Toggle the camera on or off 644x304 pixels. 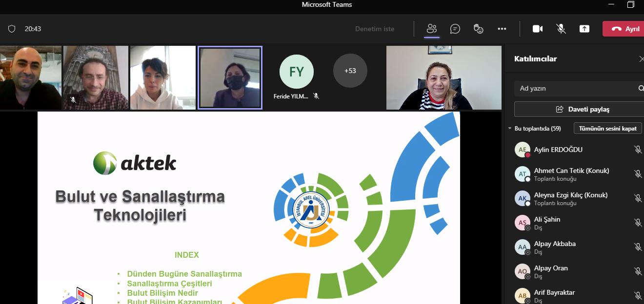[538, 29]
